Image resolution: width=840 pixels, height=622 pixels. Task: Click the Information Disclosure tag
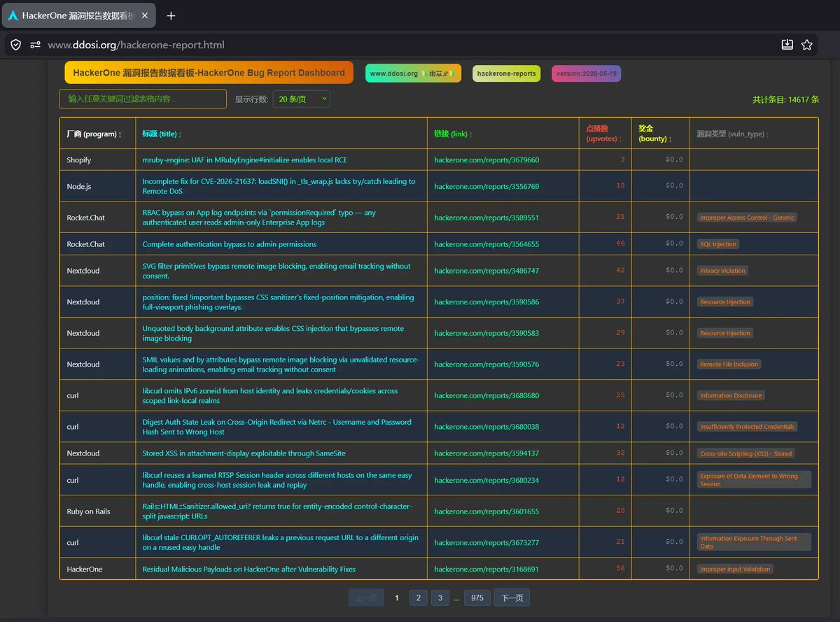(731, 395)
